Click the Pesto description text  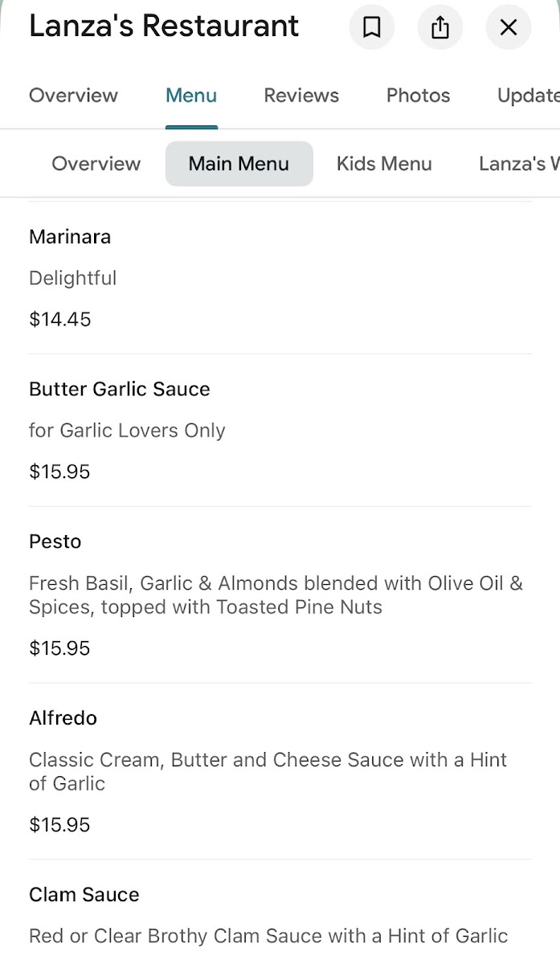(x=276, y=595)
